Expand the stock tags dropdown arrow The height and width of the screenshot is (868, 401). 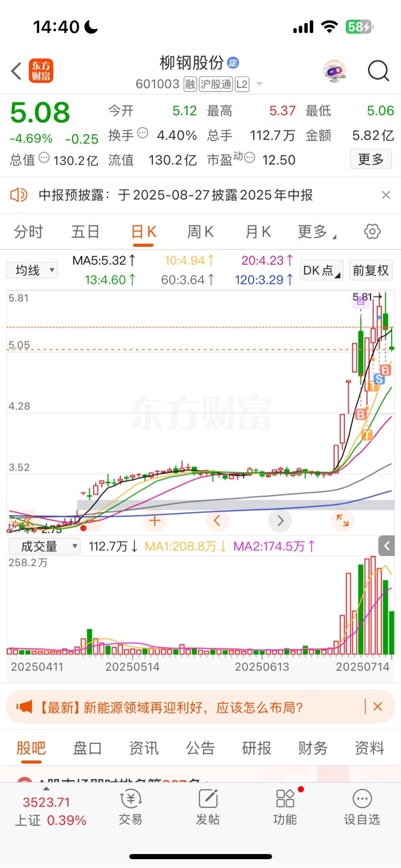pyautogui.click(x=260, y=84)
